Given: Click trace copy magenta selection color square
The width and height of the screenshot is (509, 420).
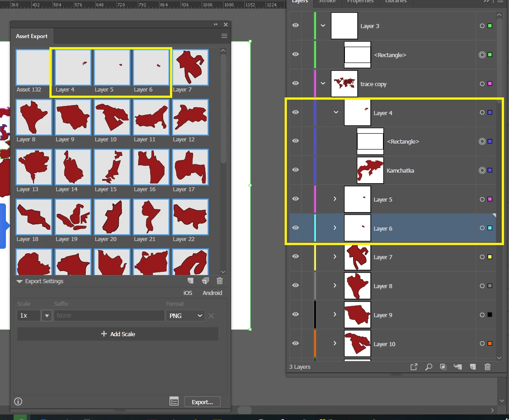Looking at the screenshot, I should (x=490, y=84).
